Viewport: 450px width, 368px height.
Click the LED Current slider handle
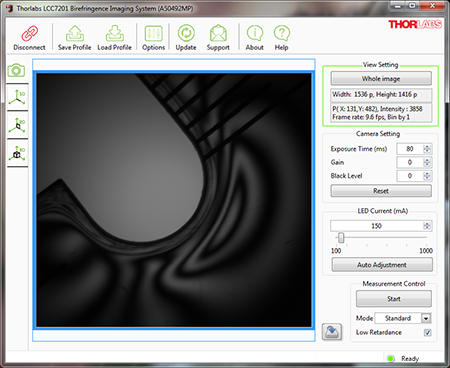341,238
